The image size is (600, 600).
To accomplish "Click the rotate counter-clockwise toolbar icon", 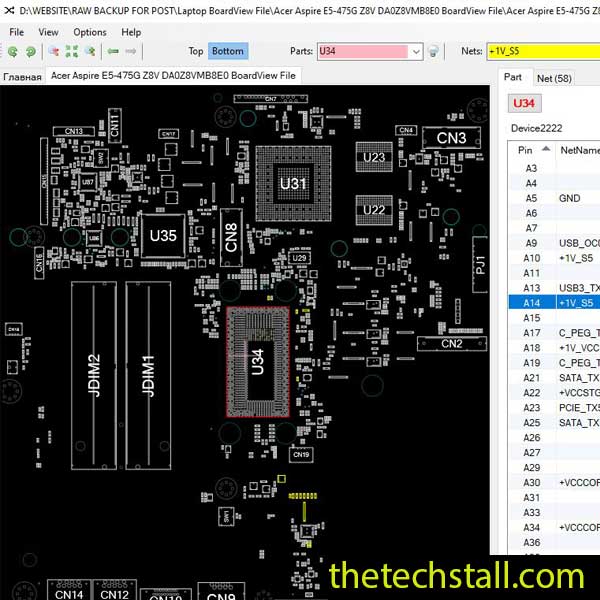I will [x=13, y=51].
